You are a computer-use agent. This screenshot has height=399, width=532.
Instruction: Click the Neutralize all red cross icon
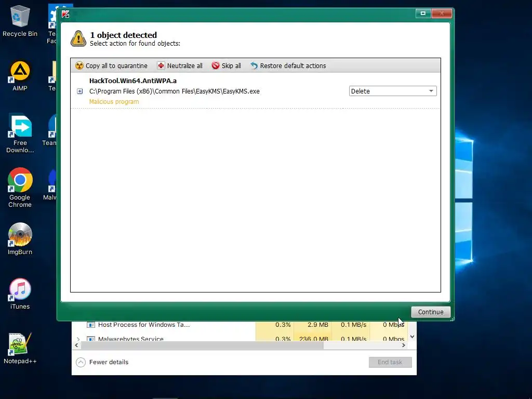(161, 65)
